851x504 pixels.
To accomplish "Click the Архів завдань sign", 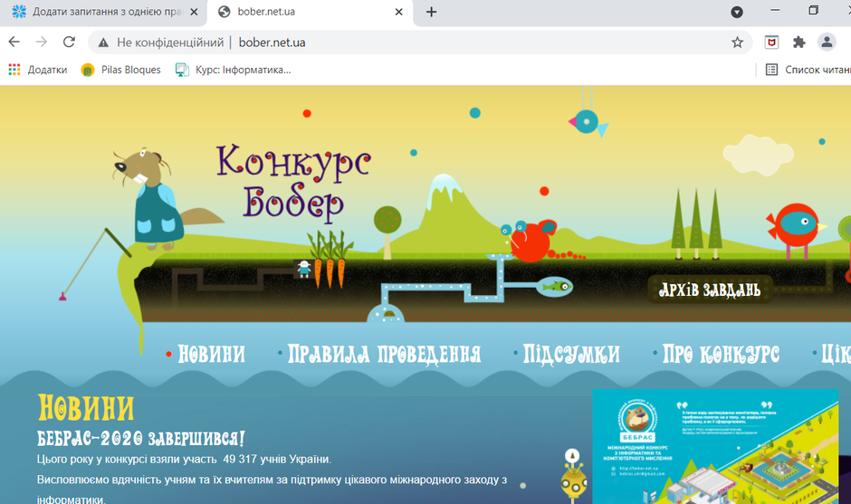I will (710, 290).
